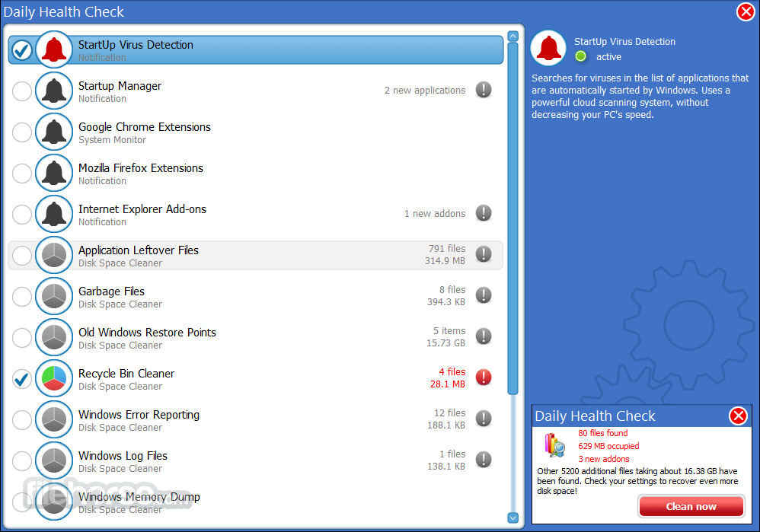Click the Startup Manager bell icon
The width and height of the screenshot is (760, 532).
tap(54, 91)
